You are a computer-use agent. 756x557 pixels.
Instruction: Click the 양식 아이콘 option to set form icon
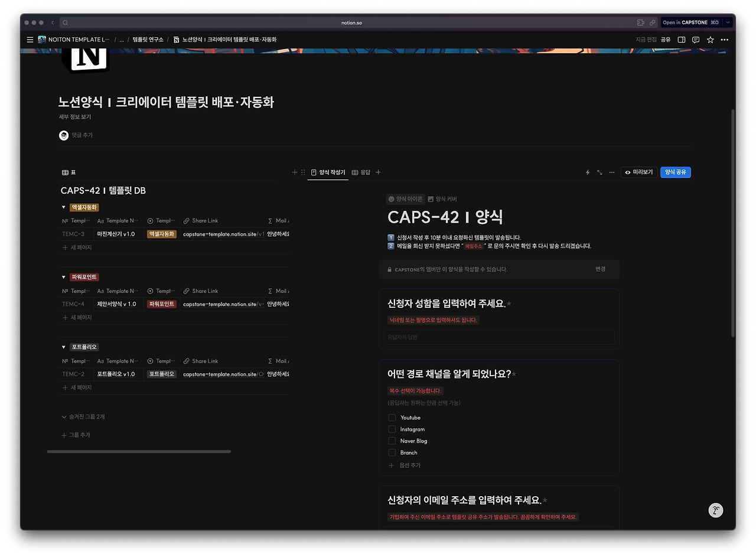pyautogui.click(x=405, y=199)
